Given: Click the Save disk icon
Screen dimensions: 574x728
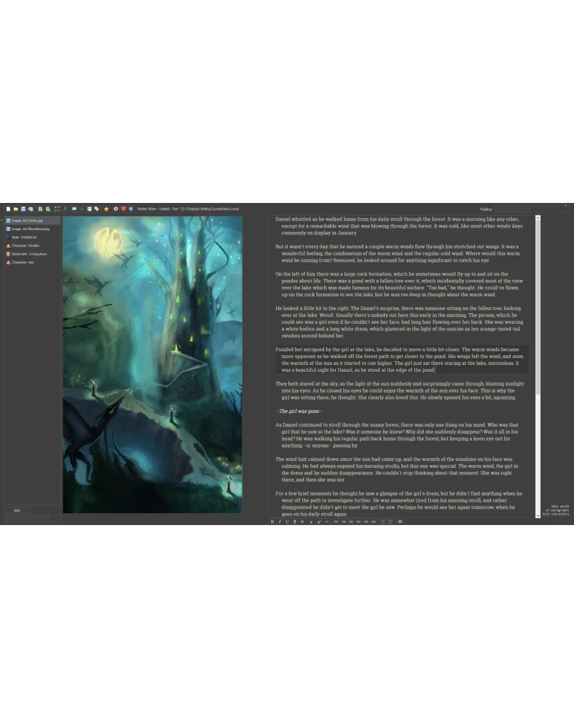Looking at the screenshot, I should [x=23, y=209].
